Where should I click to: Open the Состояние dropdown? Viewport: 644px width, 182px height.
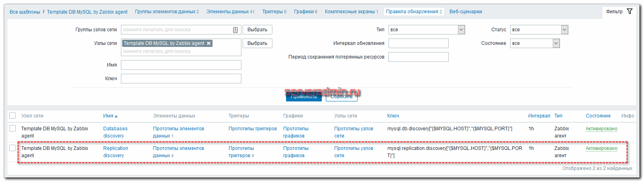(556, 43)
